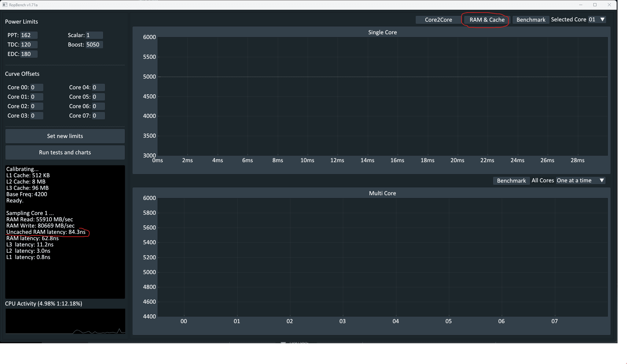Click the CPU Activity graph
Screen dimensions: 627x364
point(65,321)
